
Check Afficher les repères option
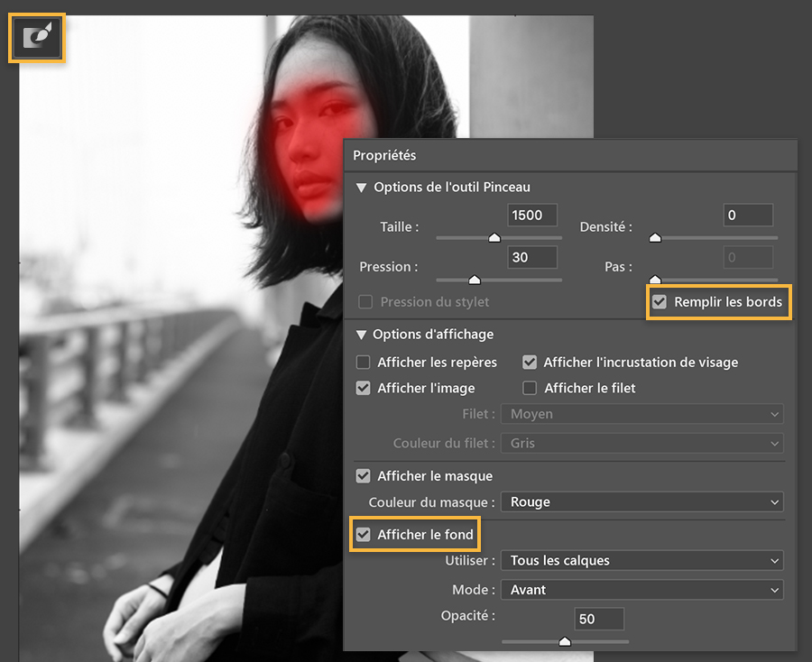[x=363, y=363]
